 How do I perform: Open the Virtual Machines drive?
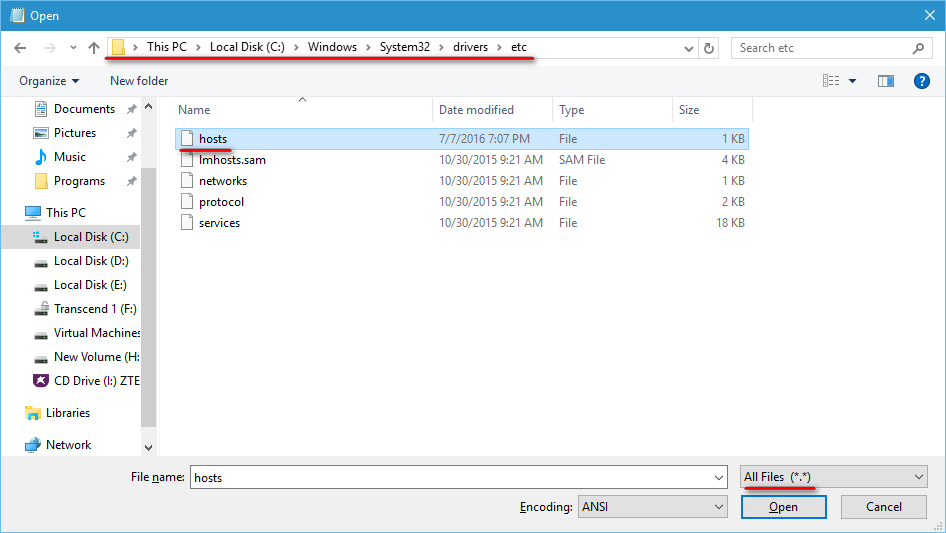97,333
